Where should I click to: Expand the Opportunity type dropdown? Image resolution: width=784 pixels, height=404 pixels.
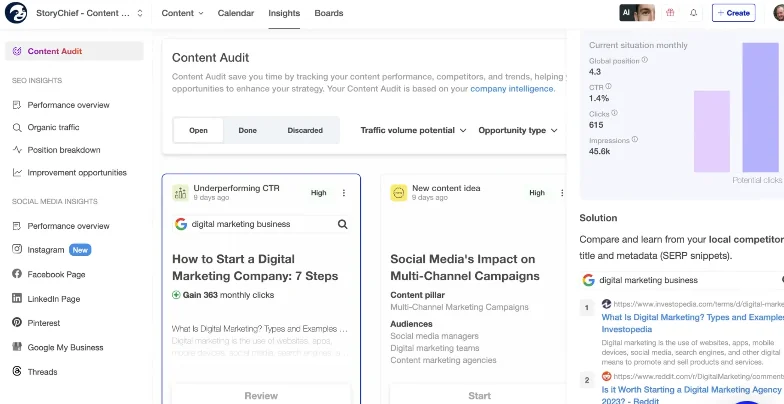[x=517, y=130]
